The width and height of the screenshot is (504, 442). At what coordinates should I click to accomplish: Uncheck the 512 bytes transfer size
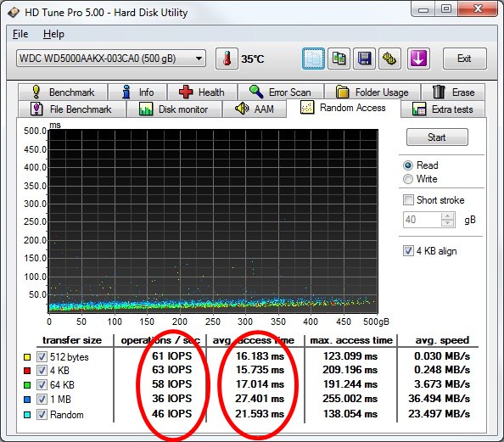42,356
